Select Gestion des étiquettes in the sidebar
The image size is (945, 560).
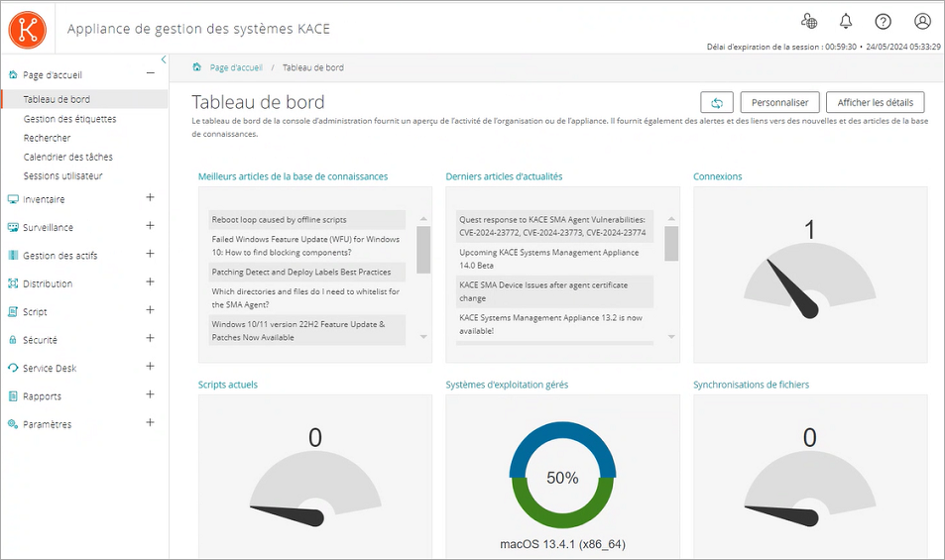tap(69, 119)
